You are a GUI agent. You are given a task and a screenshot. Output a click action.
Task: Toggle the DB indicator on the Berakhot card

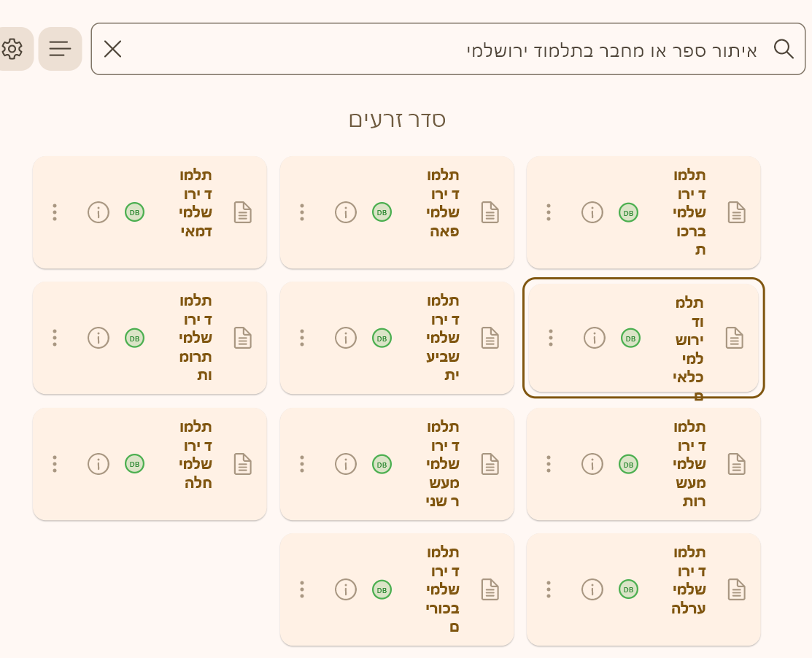pos(627,212)
